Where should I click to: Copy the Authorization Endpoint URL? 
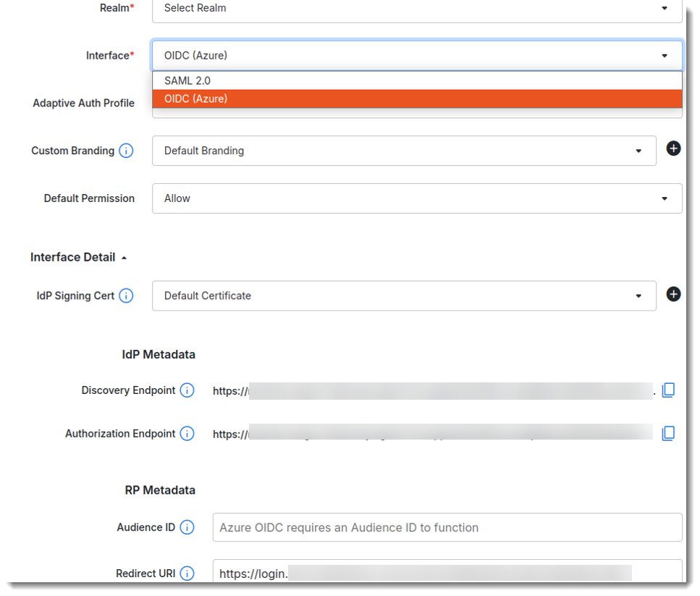pyautogui.click(x=668, y=432)
